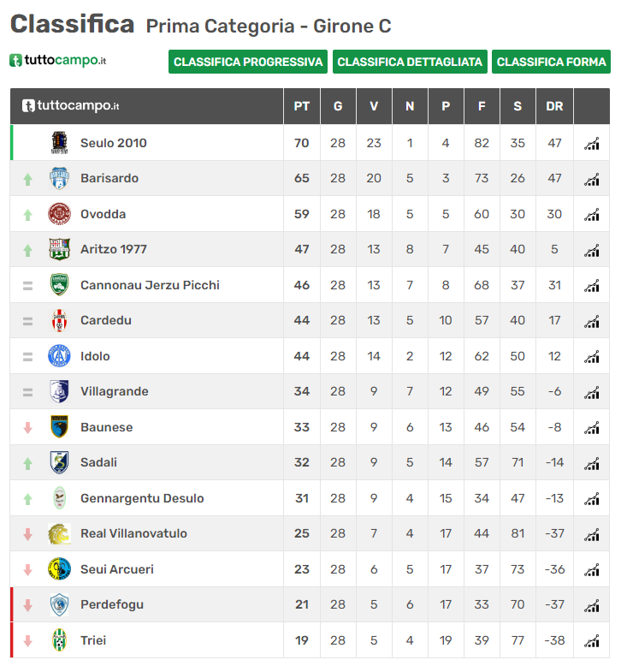Open the Classifica Dettagliata view
The height and width of the screenshot is (672, 621).
tap(410, 62)
